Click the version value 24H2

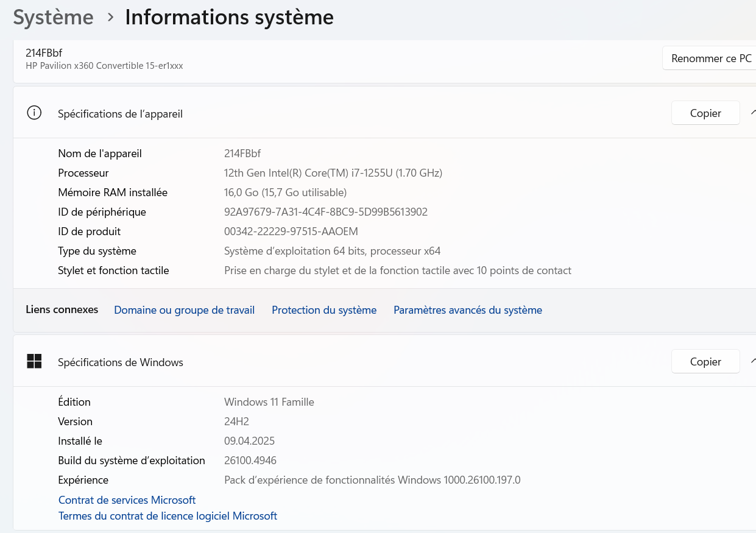tap(236, 422)
